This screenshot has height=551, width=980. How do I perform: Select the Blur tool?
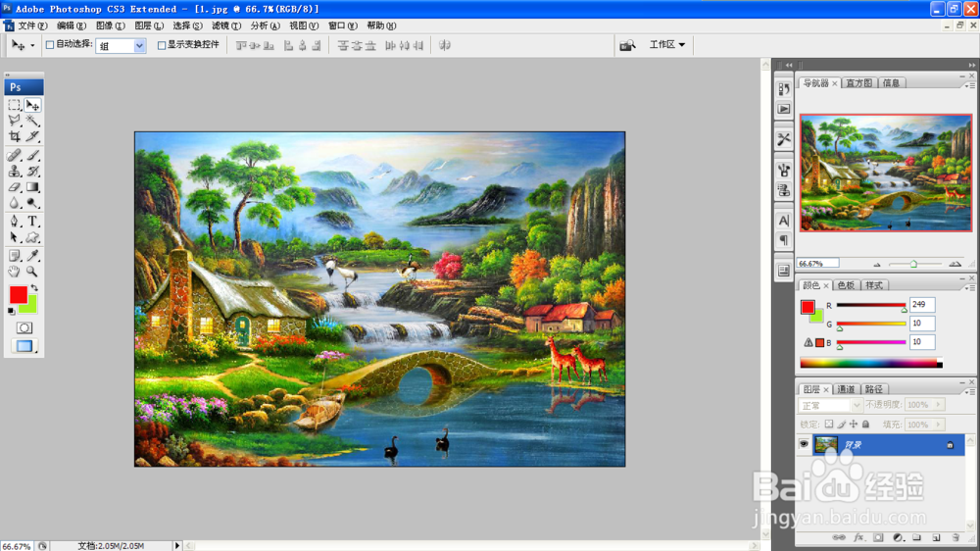(x=15, y=203)
